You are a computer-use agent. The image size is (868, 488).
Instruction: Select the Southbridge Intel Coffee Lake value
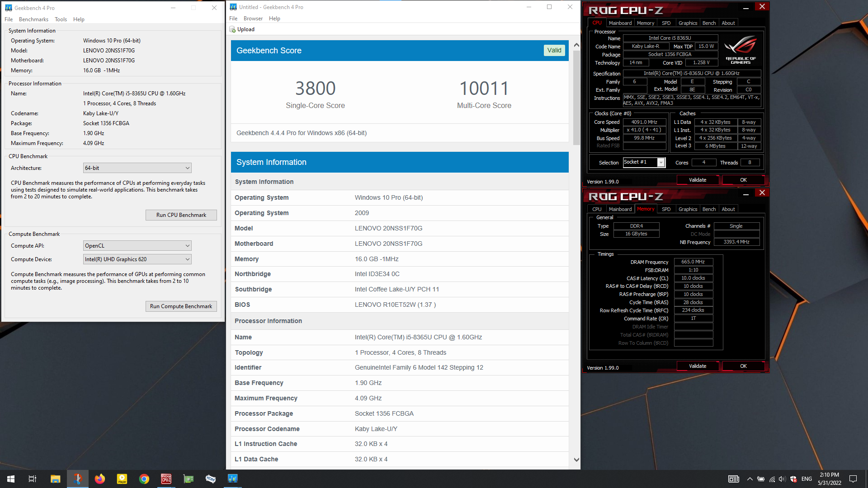tap(397, 289)
